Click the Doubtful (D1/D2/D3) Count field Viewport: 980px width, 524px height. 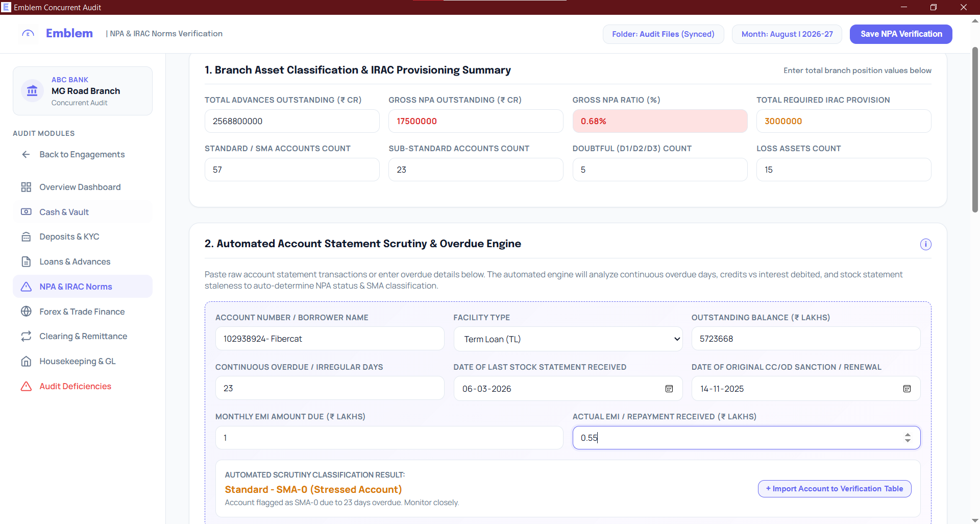click(660, 170)
